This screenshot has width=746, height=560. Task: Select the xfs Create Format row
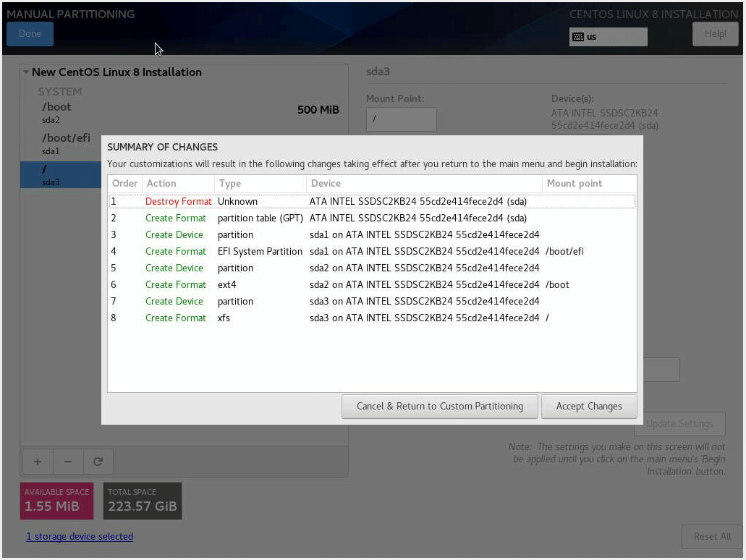tap(372, 318)
